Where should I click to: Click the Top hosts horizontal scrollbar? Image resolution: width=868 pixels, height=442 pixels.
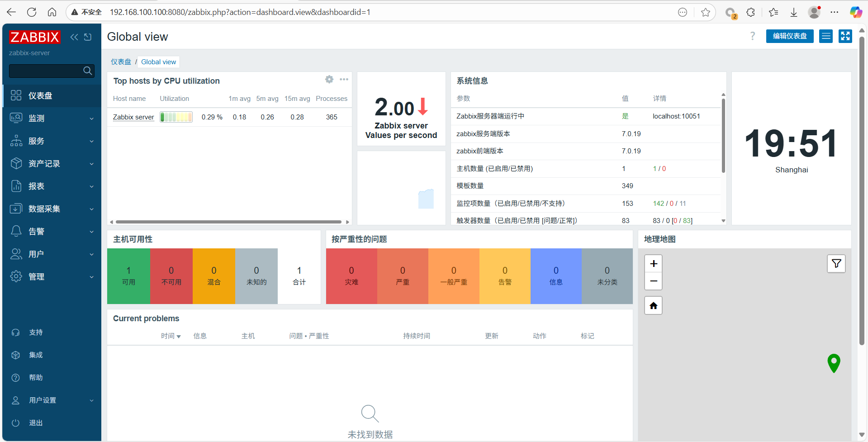pyautogui.click(x=228, y=222)
